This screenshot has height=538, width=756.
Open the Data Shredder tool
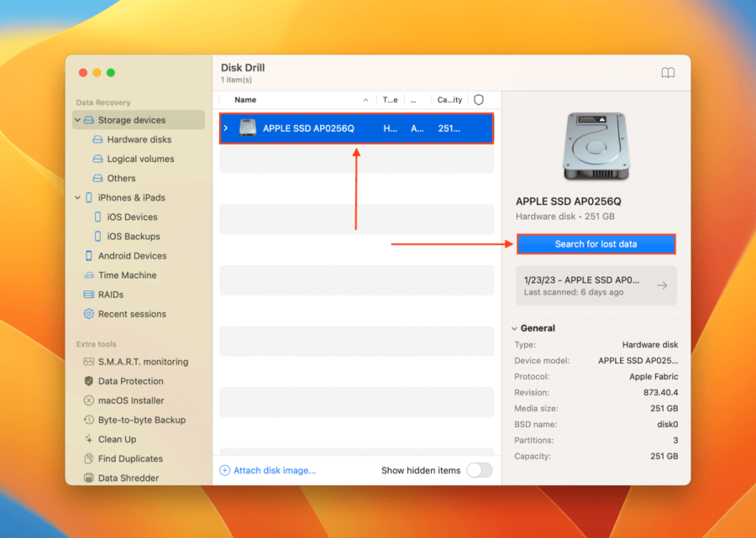[x=128, y=478]
